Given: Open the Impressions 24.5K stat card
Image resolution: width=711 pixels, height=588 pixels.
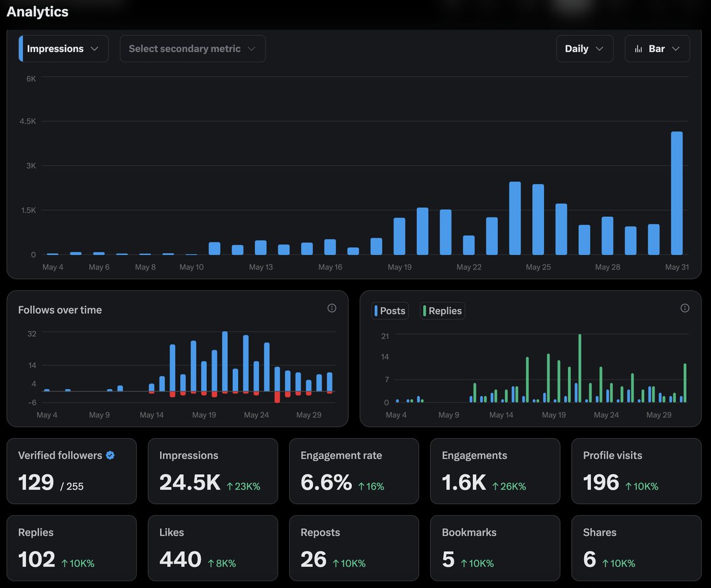Looking at the screenshot, I should pos(213,471).
